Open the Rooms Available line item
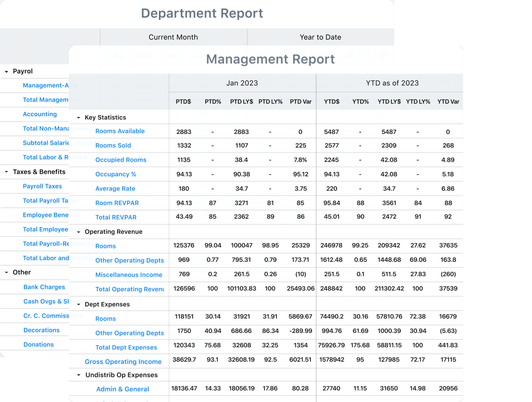This screenshot has width=532, height=402. click(120, 131)
